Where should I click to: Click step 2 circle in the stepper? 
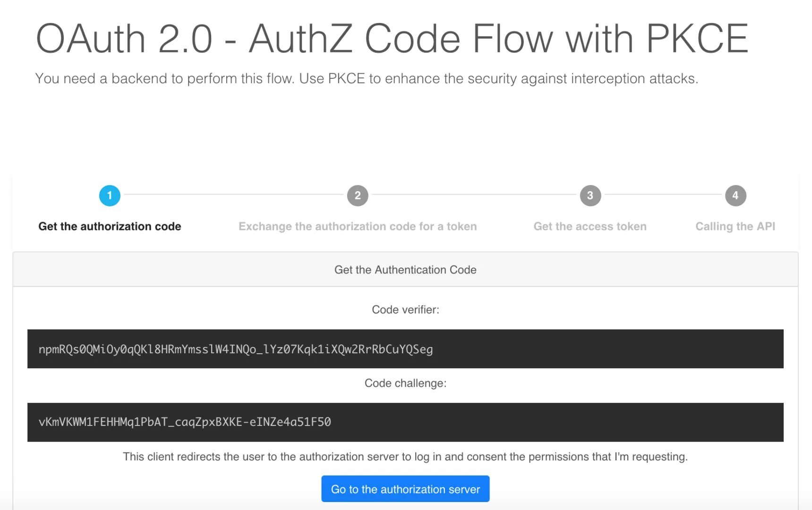[358, 195]
